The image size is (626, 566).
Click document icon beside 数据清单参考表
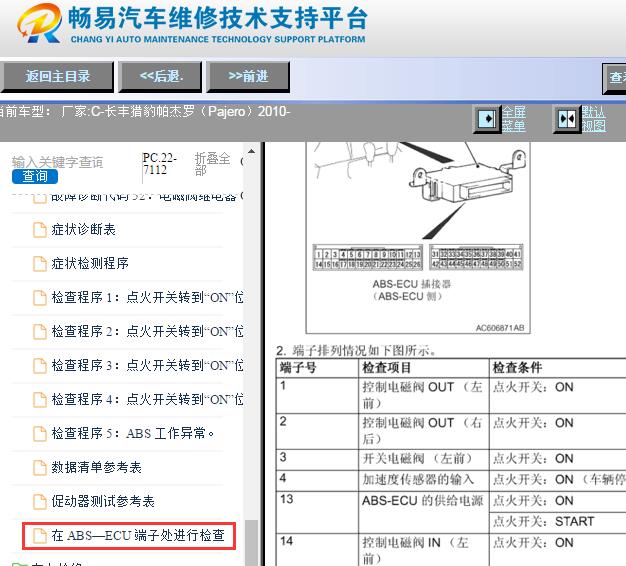click(x=40, y=467)
